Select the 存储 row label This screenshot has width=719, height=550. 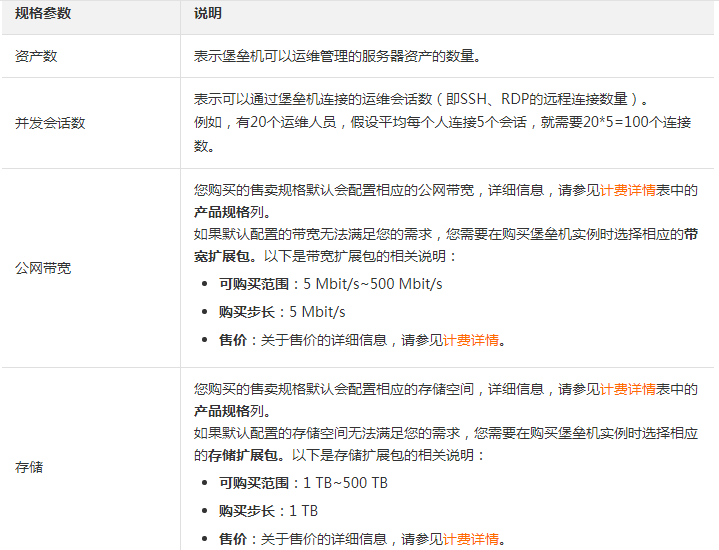coord(29,467)
